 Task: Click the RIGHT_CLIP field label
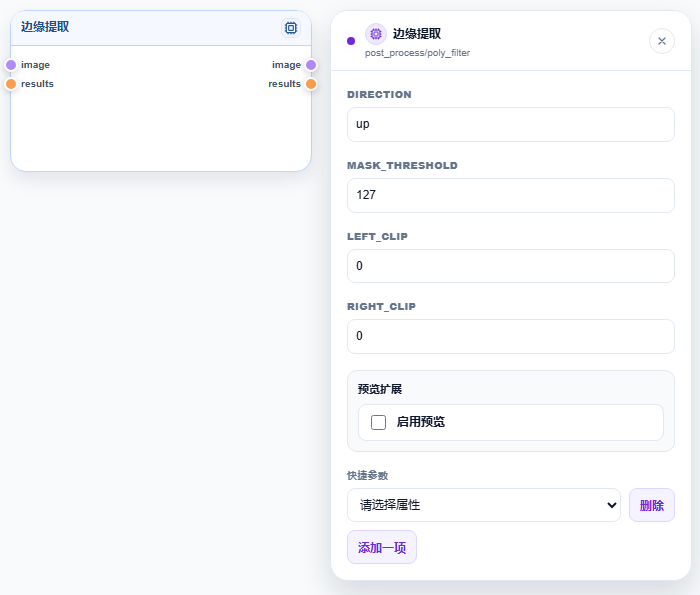pos(381,307)
